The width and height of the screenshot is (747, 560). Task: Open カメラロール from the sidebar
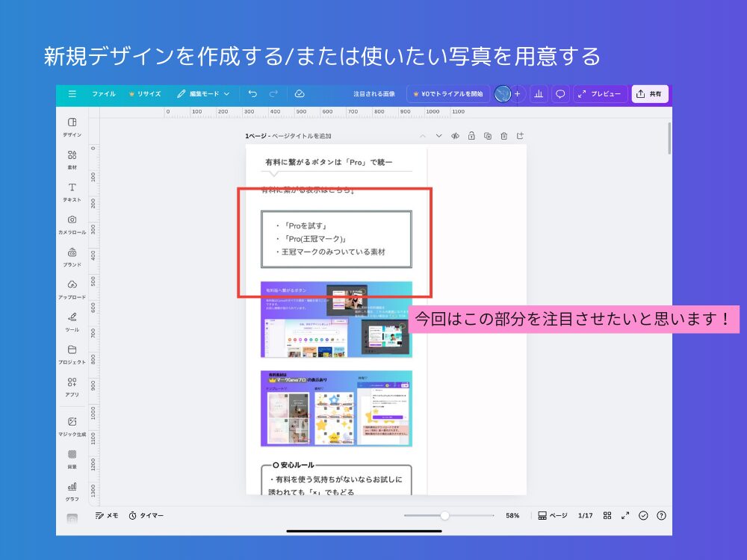coord(71,223)
